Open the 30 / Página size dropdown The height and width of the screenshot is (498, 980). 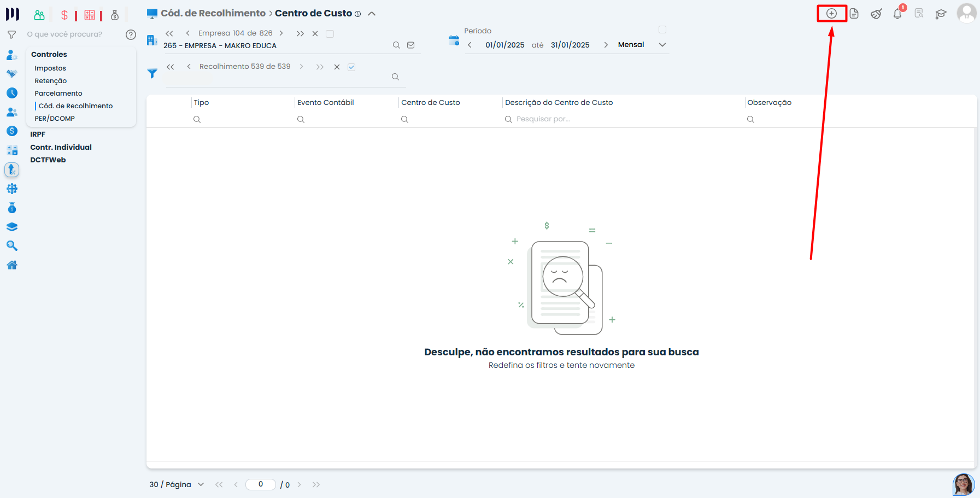(201, 484)
